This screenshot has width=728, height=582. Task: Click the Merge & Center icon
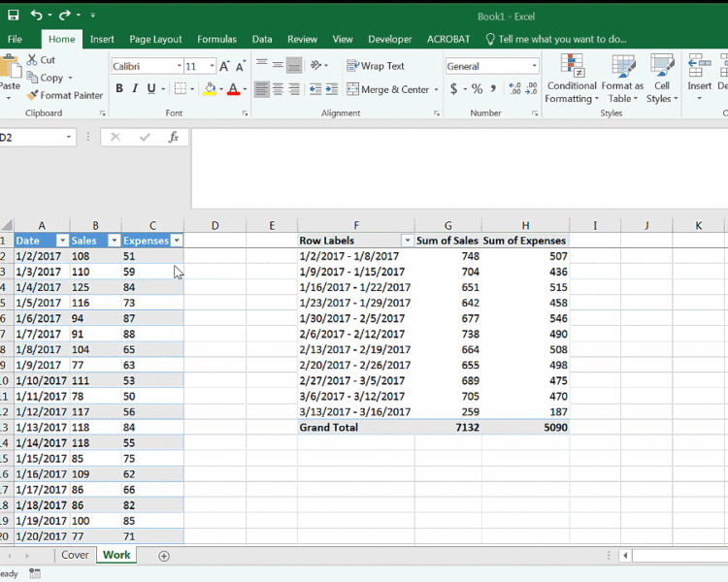coord(350,89)
